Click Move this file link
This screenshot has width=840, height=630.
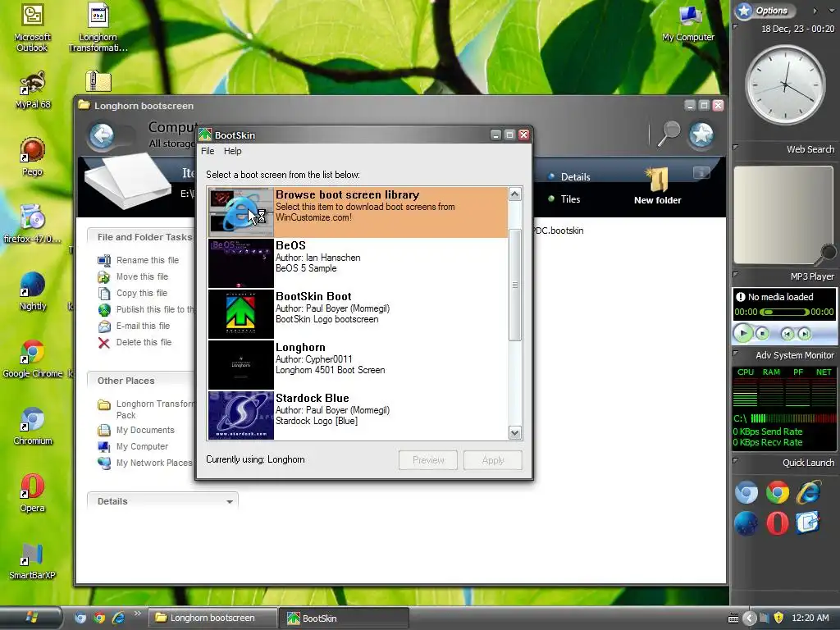pyautogui.click(x=142, y=276)
